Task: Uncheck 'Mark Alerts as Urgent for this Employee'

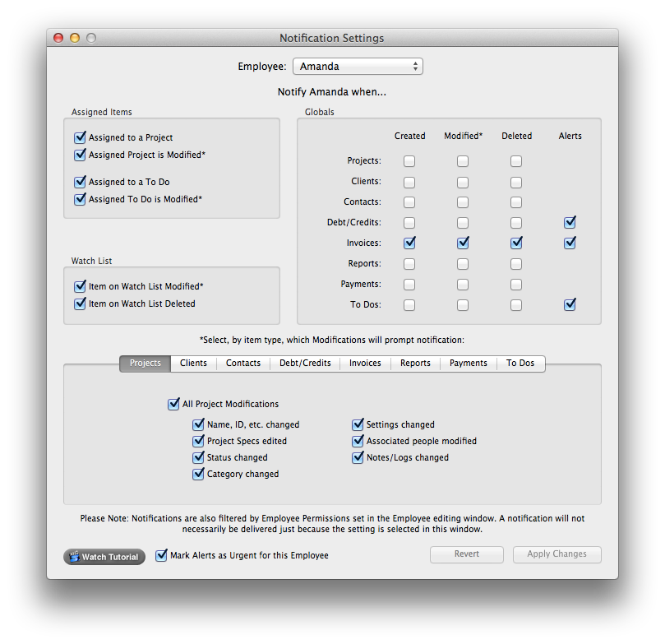Action: [x=161, y=556]
